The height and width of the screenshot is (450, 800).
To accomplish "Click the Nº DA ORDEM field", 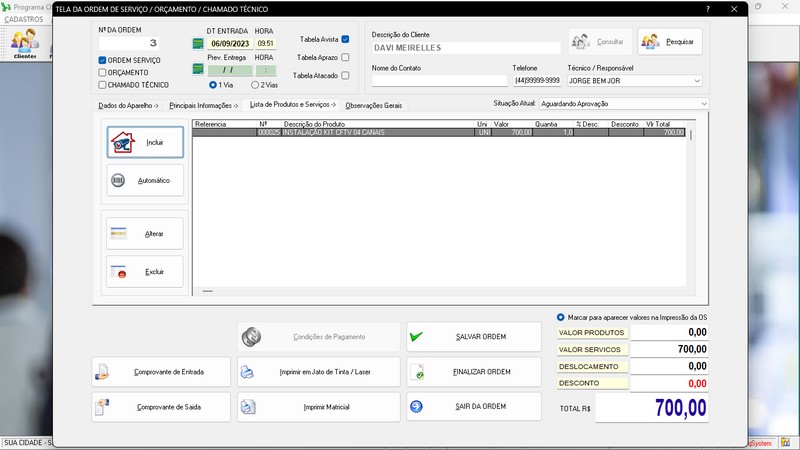I will (129, 43).
